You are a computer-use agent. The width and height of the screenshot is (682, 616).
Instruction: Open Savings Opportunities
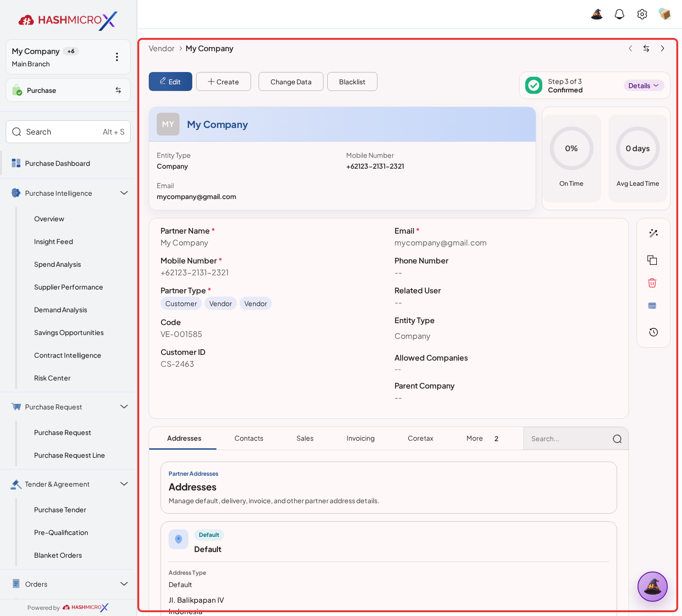(69, 333)
